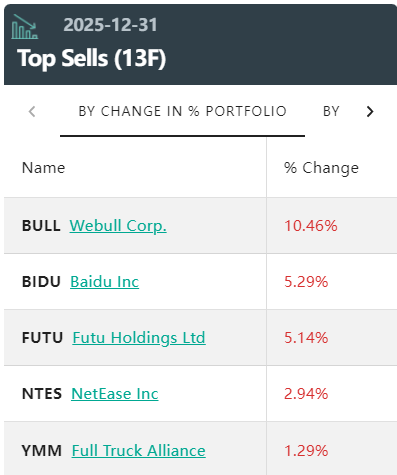Click the 2025-12-31 date in header
This screenshot has width=397, height=475.
click(x=110, y=25)
